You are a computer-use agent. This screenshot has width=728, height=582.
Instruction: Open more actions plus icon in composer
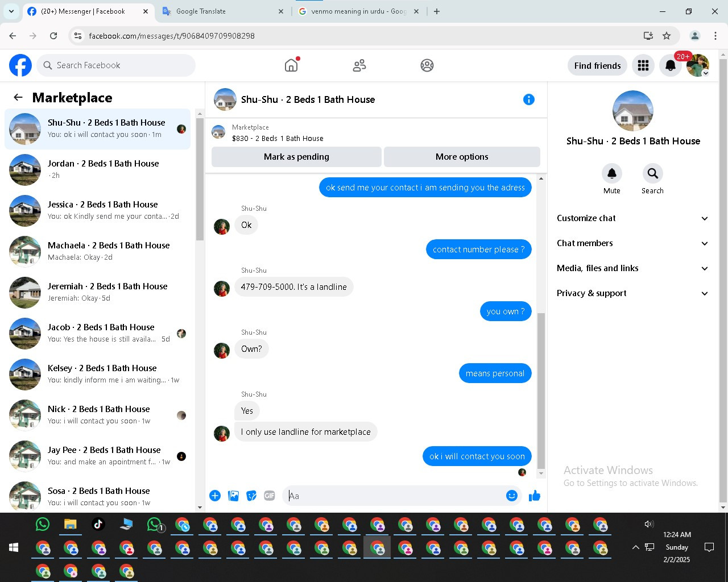pyautogui.click(x=215, y=496)
